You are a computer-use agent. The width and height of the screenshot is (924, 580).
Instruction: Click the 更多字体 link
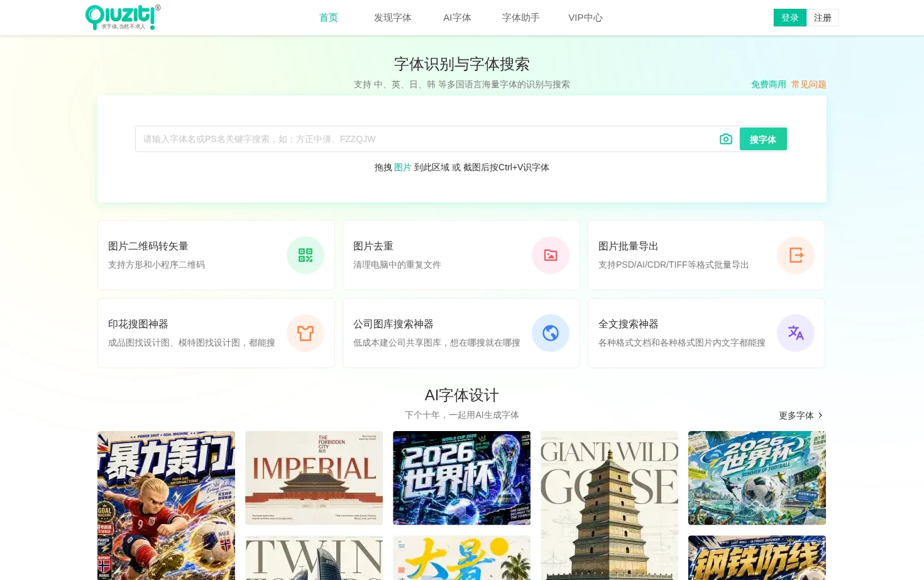point(796,415)
